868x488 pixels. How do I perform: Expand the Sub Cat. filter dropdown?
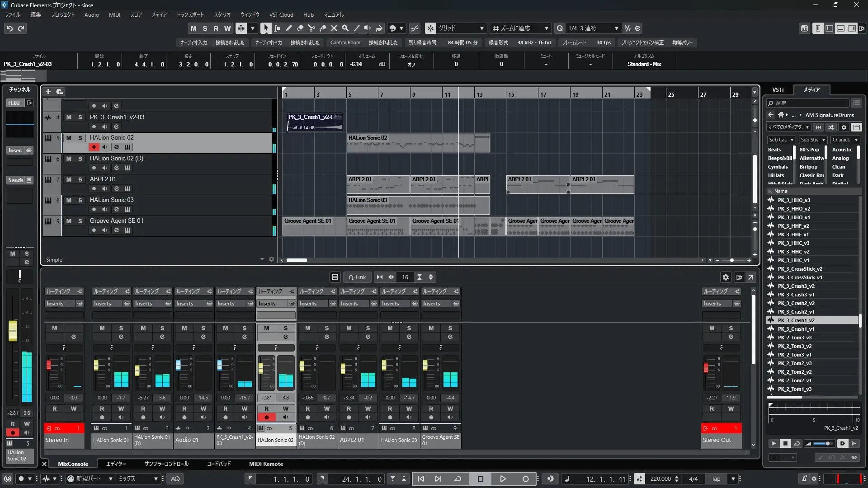click(781, 140)
